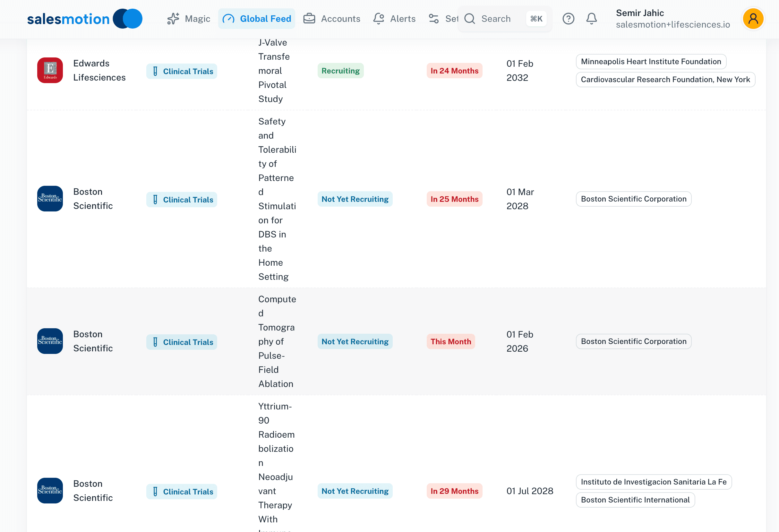This screenshot has height=532, width=779.
Task: Open the Accounts tab
Action: pos(331,19)
